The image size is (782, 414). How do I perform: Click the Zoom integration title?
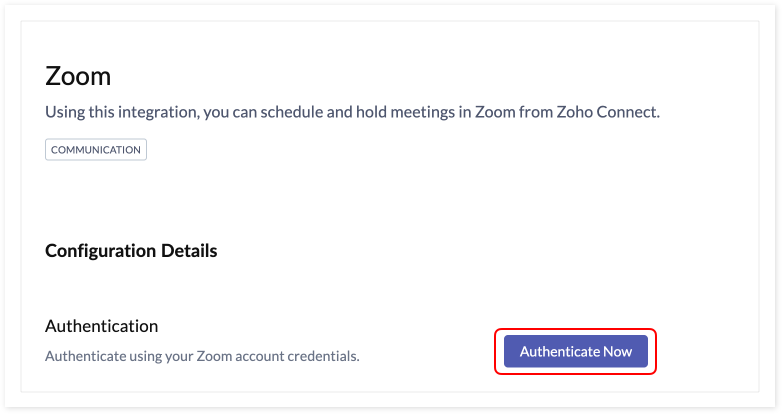pyautogui.click(x=78, y=76)
